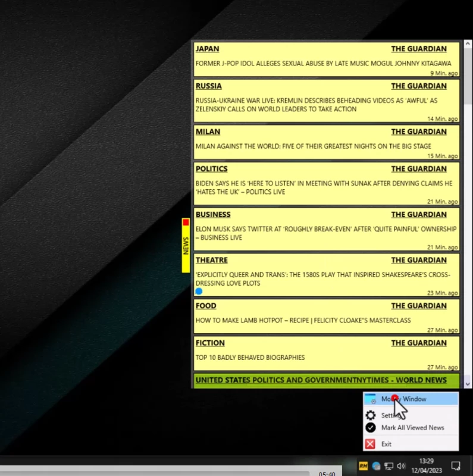Choose Exit in the tray menu
This screenshot has width=473, height=476.
[x=411, y=444]
